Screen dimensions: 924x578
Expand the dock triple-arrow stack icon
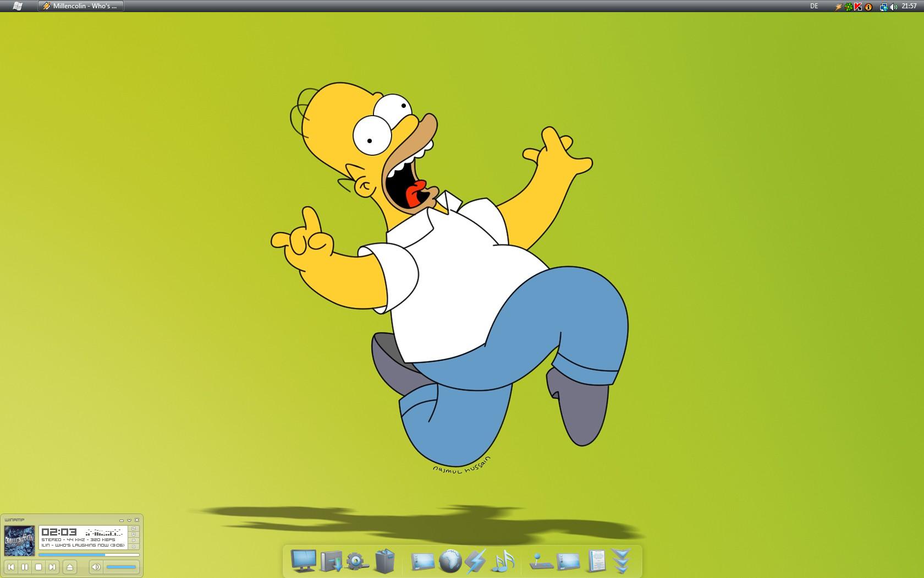[621, 561]
